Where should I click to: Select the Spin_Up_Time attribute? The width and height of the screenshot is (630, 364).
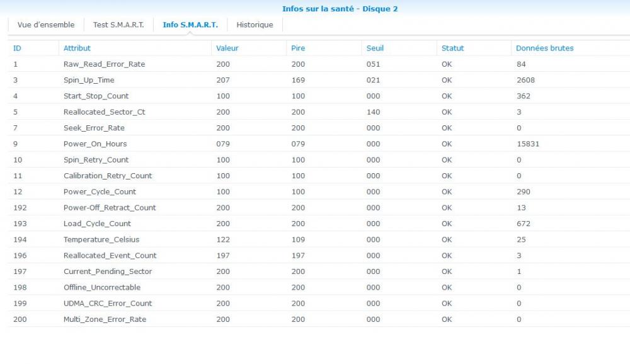tap(89, 80)
